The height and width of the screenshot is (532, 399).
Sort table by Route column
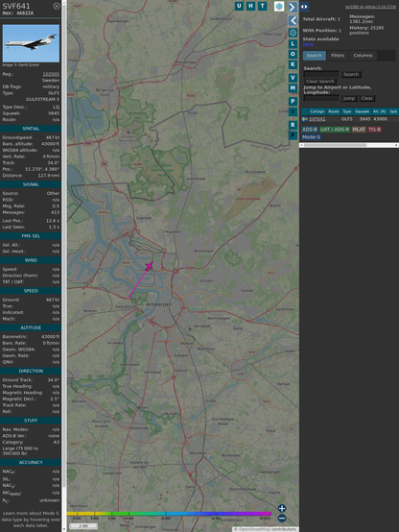pyautogui.click(x=334, y=111)
